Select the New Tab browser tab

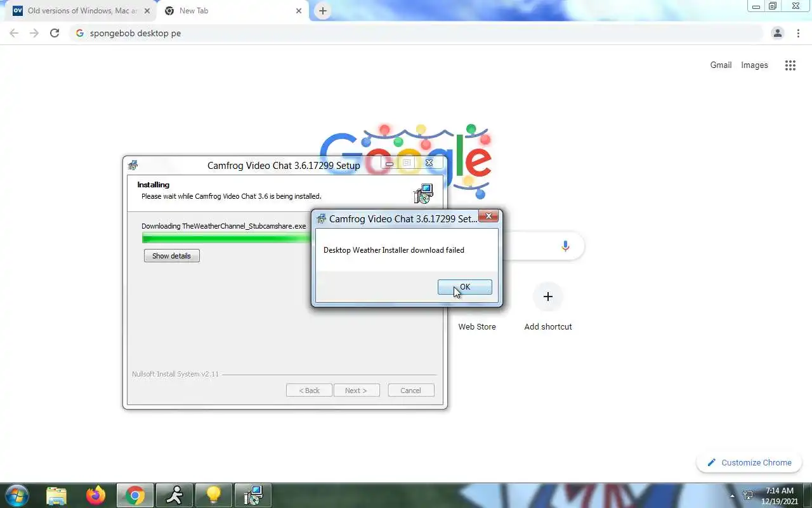(x=233, y=11)
